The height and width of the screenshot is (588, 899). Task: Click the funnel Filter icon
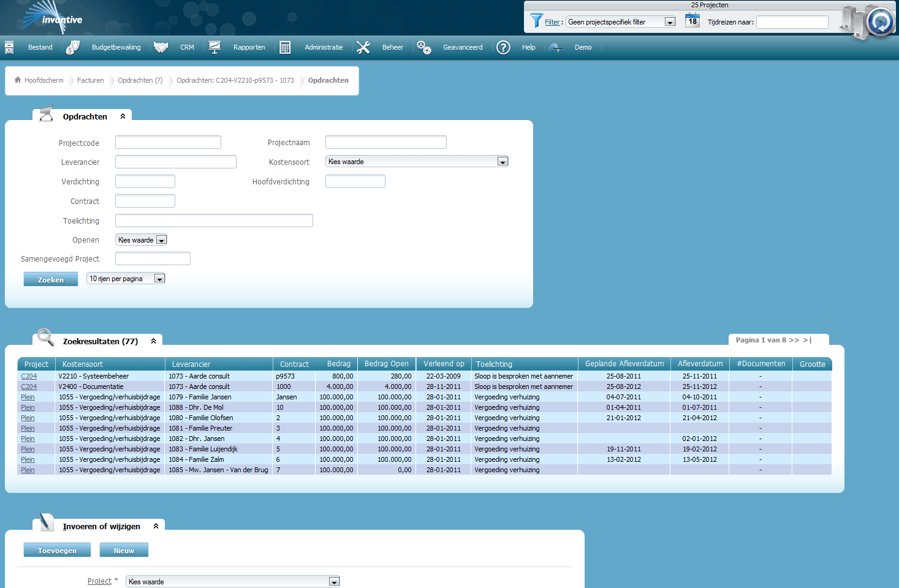[536, 21]
